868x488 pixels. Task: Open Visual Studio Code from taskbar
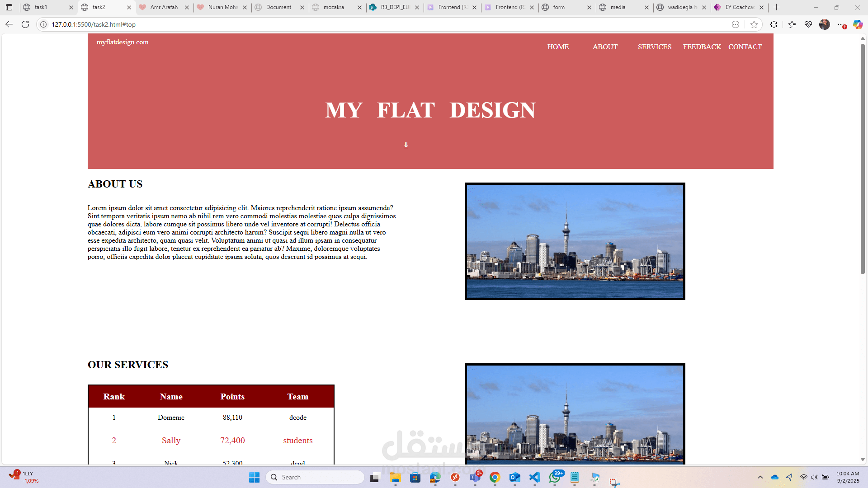(535, 477)
